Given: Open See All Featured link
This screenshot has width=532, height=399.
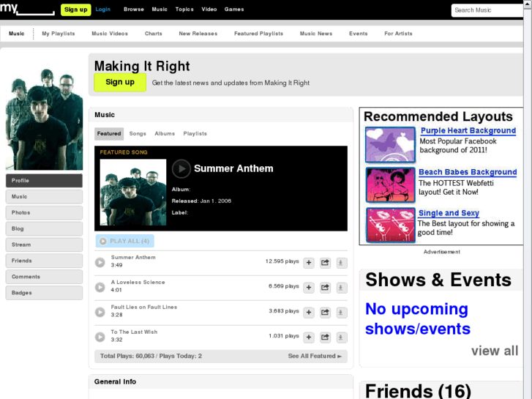Looking at the screenshot, I should click(315, 356).
